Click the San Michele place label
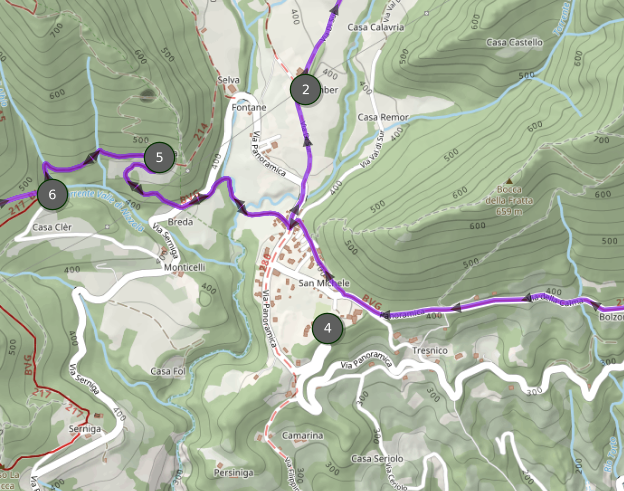This screenshot has height=491, width=624. pos(324,283)
